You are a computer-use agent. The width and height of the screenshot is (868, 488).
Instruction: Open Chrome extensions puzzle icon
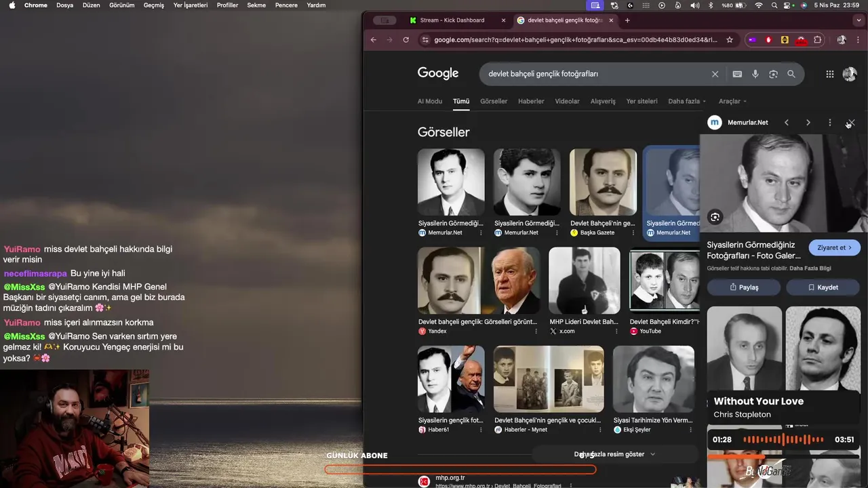818,40
